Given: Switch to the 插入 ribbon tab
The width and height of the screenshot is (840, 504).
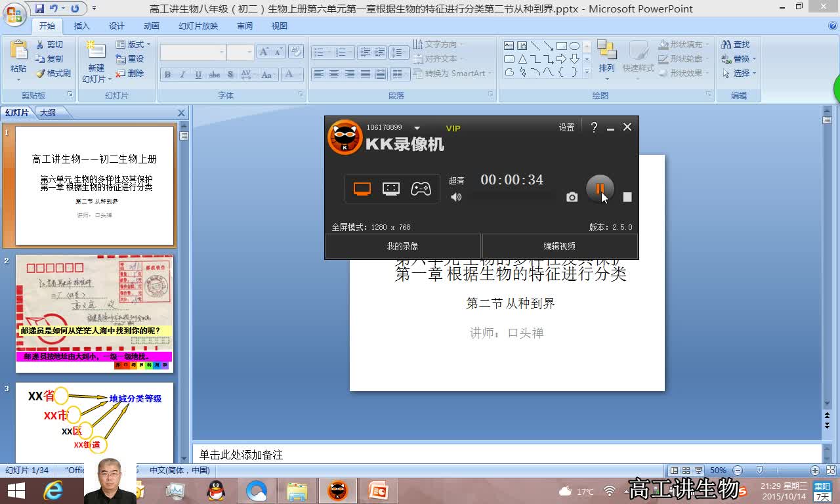Looking at the screenshot, I should tap(81, 26).
